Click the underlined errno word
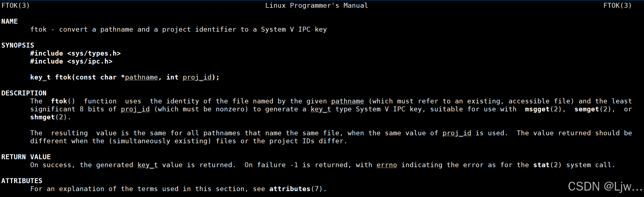The width and height of the screenshot is (644, 197). tap(387, 165)
